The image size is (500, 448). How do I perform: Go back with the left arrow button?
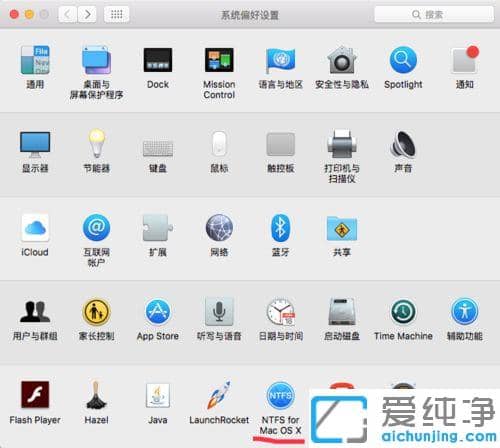coord(68,14)
